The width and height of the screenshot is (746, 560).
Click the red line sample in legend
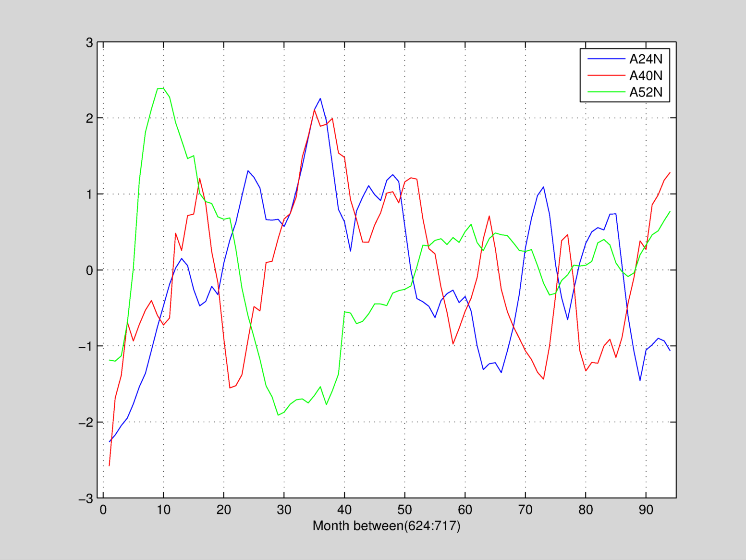606,75
